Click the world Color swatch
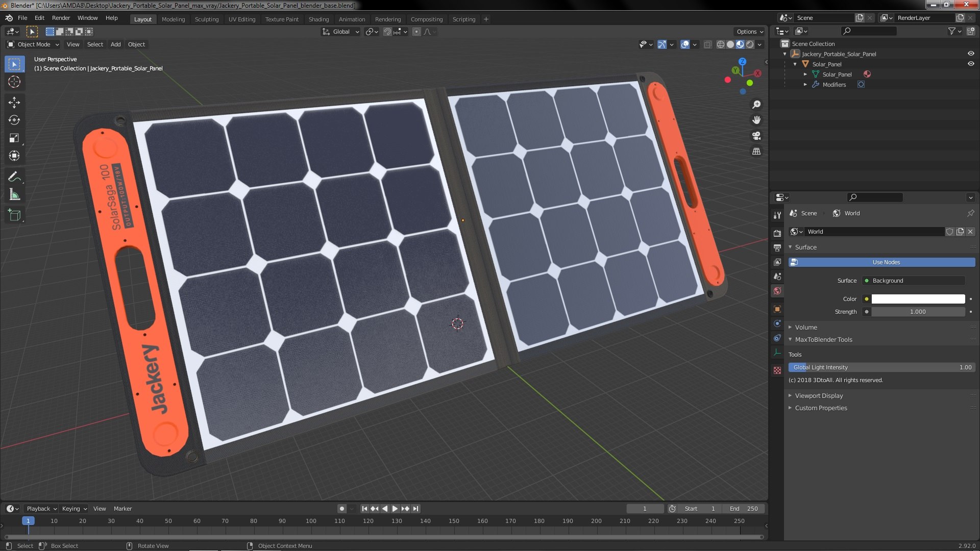The height and width of the screenshot is (551, 980). (918, 299)
